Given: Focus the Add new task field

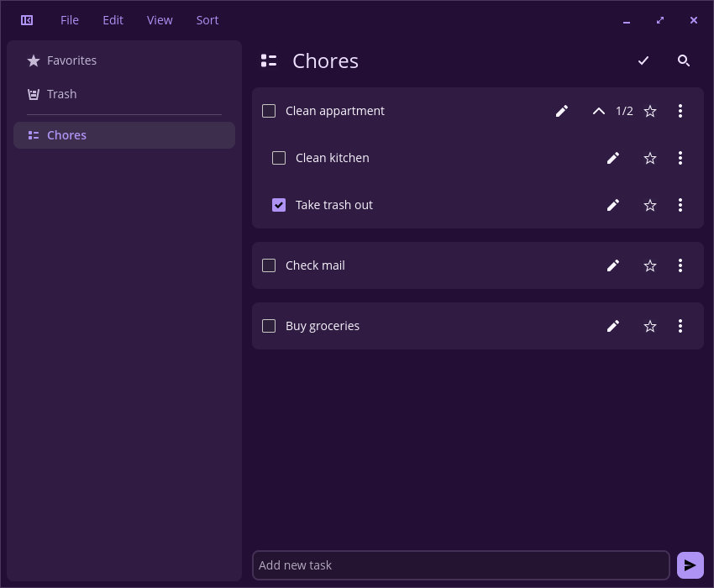Looking at the screenshot, I should click(x=461, y=565).
